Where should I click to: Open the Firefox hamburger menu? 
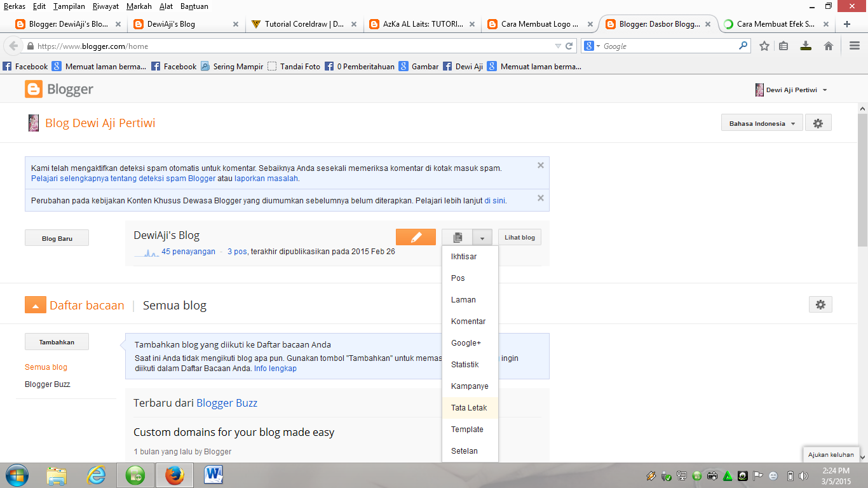pyautogui.click(x=855, y=46)
